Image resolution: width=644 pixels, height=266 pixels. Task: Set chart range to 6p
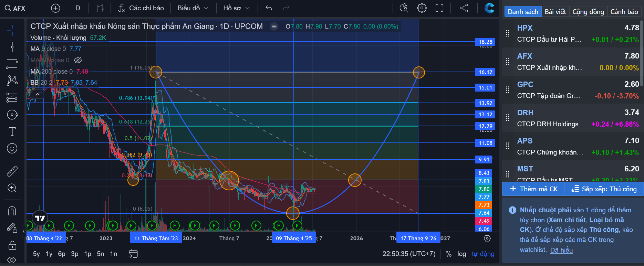point(62,254)
